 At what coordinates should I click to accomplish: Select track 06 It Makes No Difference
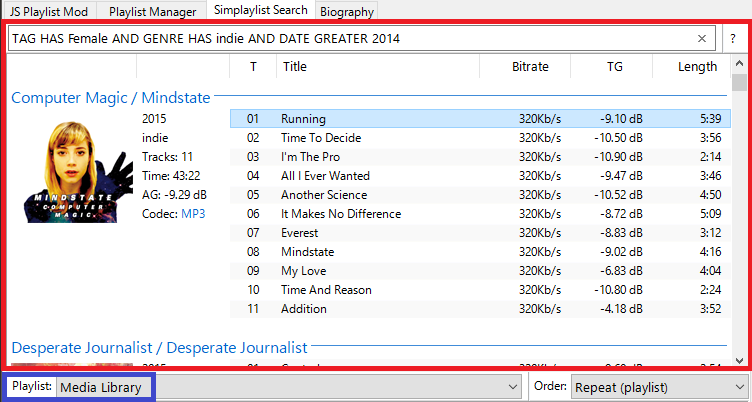[x=481, y=213]
